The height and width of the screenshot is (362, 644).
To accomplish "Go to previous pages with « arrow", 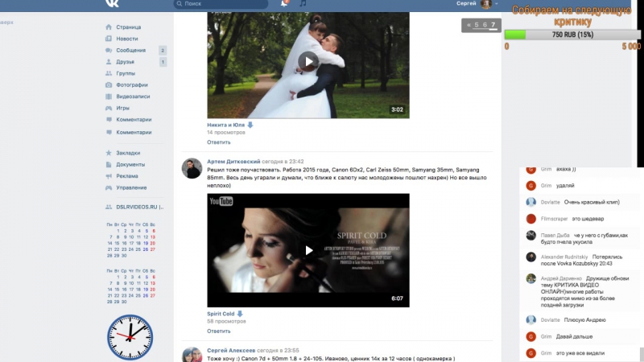I will click(x=469, y=25).
